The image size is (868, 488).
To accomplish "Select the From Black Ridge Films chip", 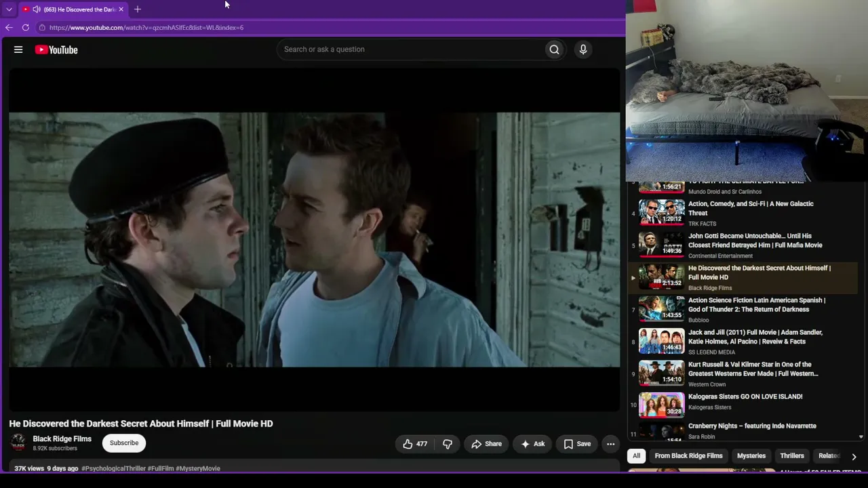I will pos(688,456).
